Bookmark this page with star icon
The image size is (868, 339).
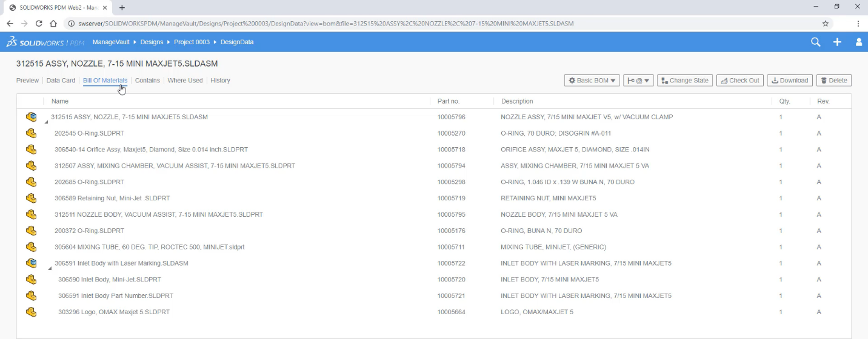825,24
